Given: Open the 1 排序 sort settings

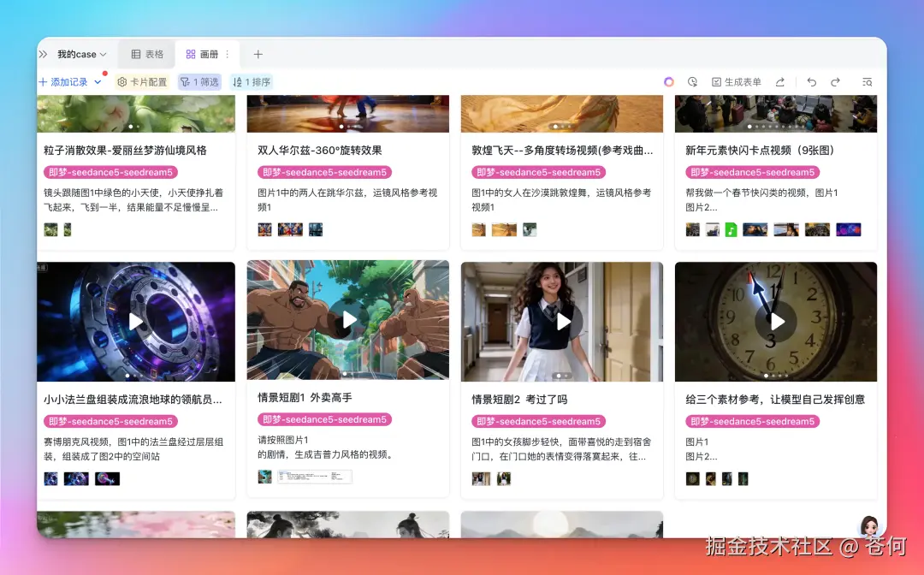Looking at the screenshot, I should click(252, 82).
